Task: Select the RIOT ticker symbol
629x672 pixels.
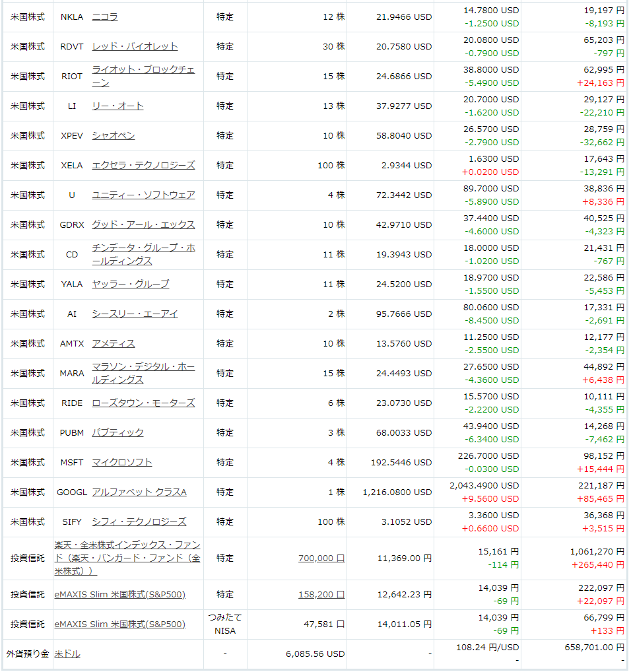Action: pyautogui.click(x=71, y=77)
